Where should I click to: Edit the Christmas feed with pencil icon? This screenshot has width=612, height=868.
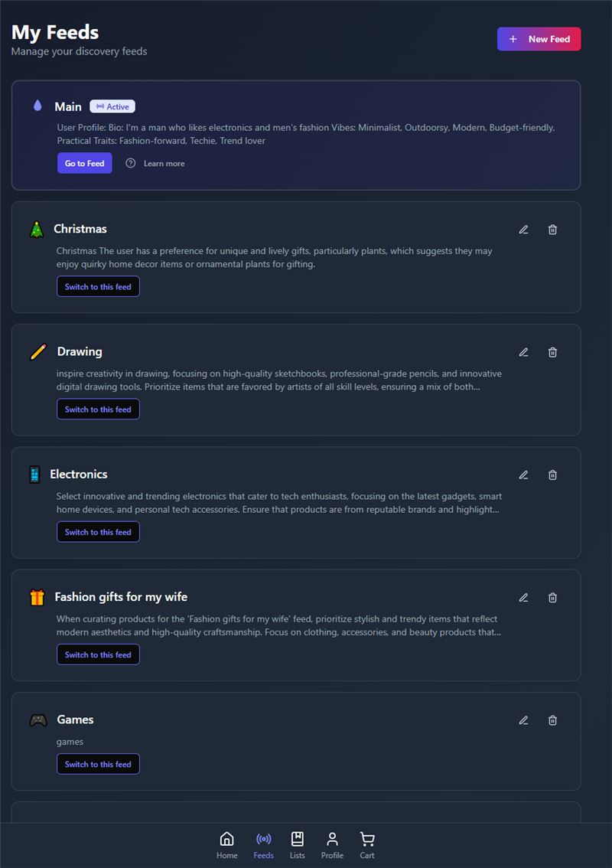click(x=523, y=230)
